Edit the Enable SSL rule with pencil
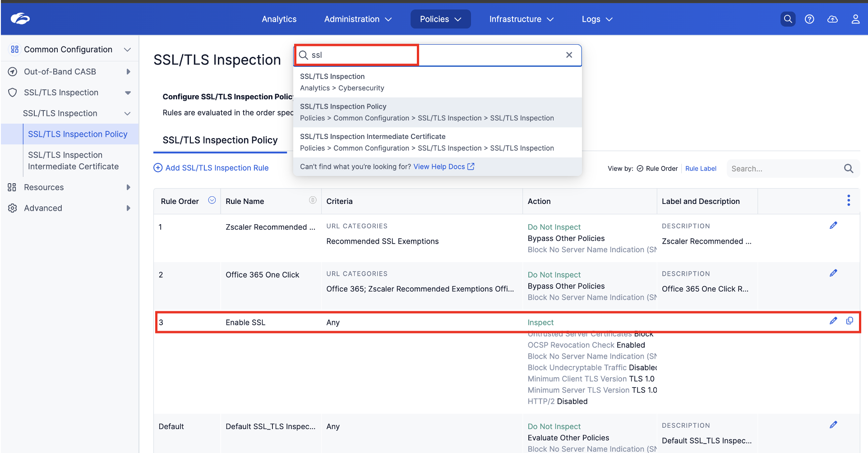The height and width of the screenshot is (453, 868). [x=833, y=321]
